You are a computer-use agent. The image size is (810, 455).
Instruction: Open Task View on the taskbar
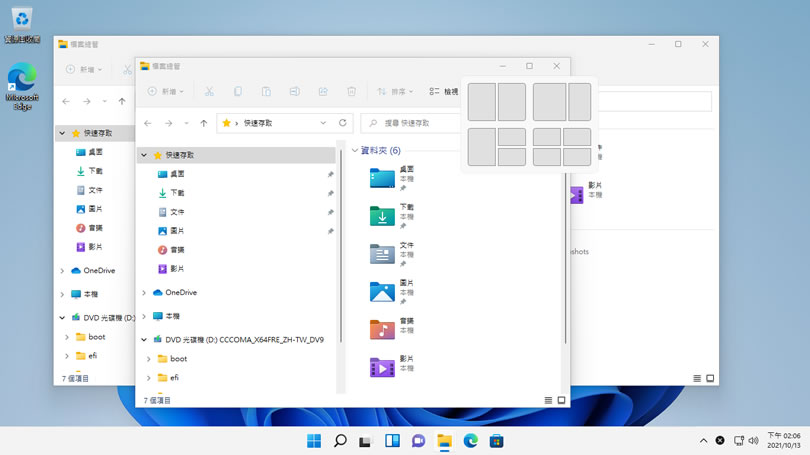pyautogui.click(x=366, y=441)
